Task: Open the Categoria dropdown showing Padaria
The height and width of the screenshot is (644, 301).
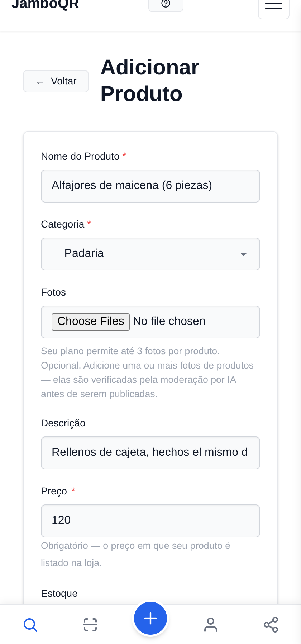Action: click(150, 254)
